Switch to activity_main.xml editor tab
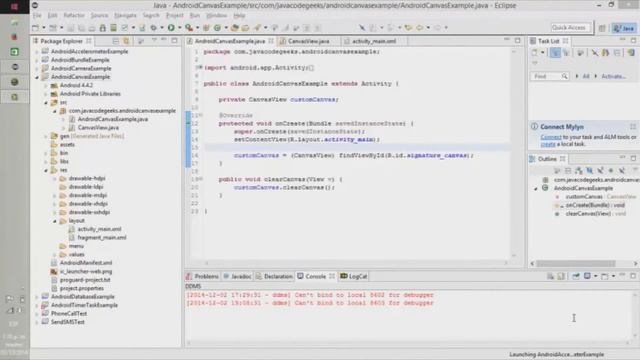 [x=374, y=41]
